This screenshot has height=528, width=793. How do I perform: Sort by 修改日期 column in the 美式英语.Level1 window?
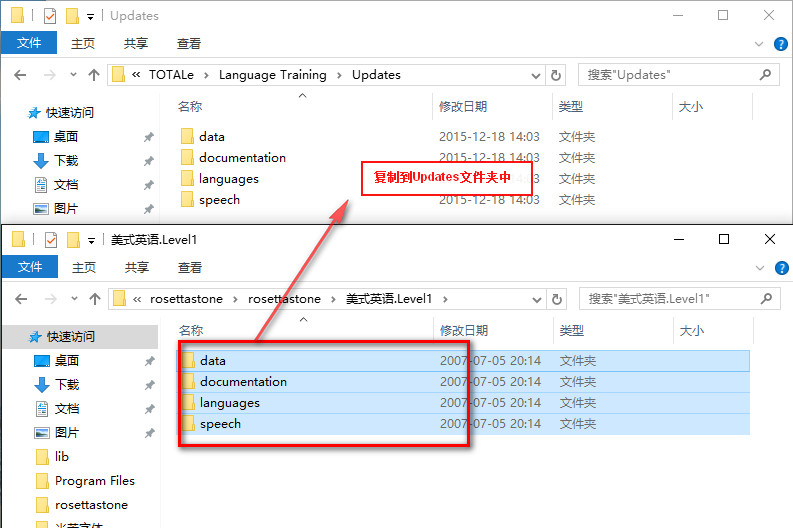click(464, 331)
